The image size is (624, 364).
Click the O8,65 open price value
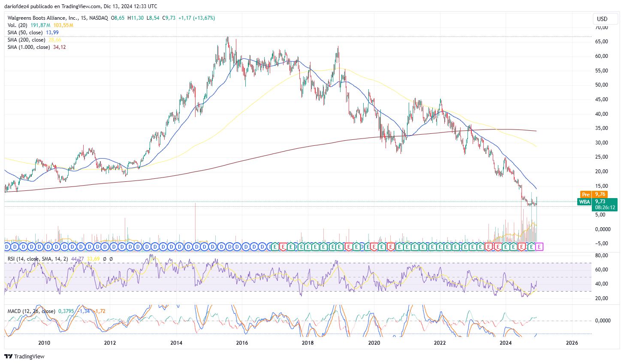(x=118, y=18)
